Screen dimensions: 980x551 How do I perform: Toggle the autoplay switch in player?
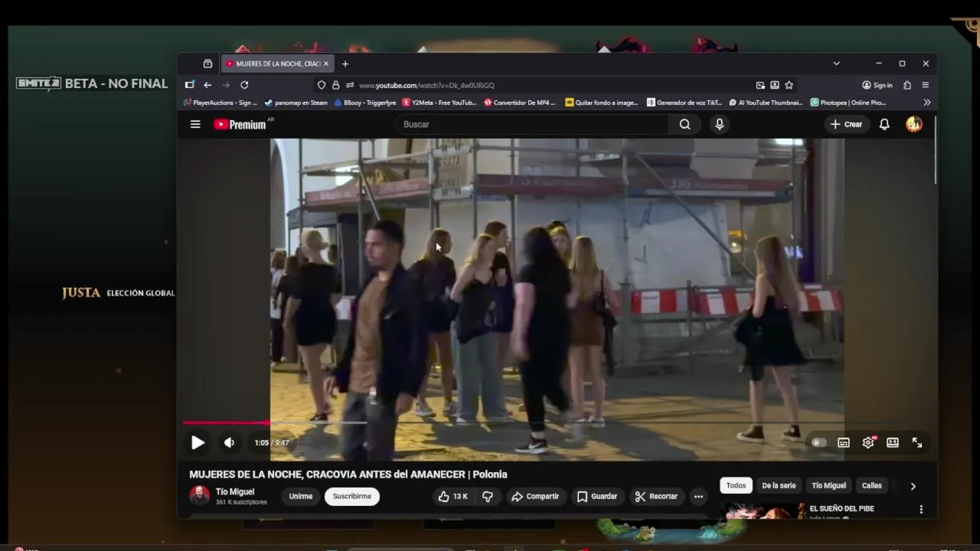(x=818, y=442)
